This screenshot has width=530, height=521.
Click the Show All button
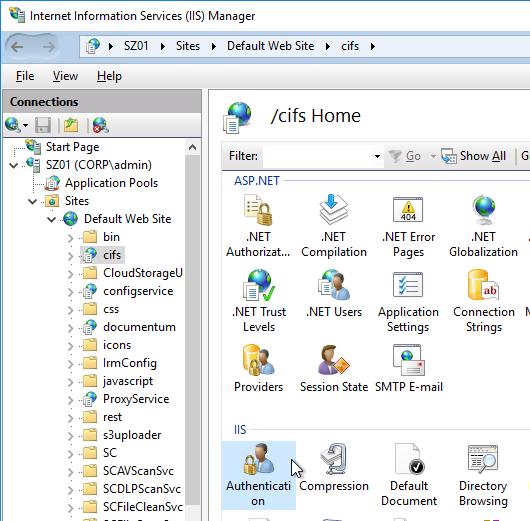[x=474, y=156]
